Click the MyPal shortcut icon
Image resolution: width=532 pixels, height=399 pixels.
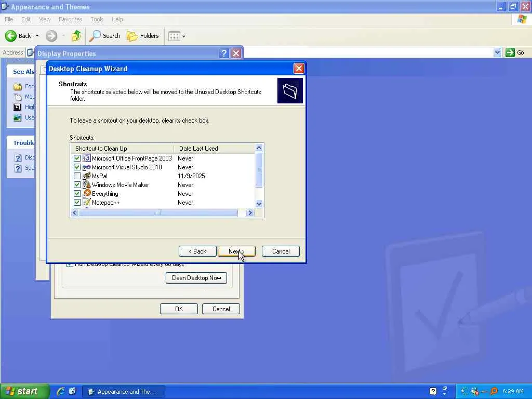(87, 176)
